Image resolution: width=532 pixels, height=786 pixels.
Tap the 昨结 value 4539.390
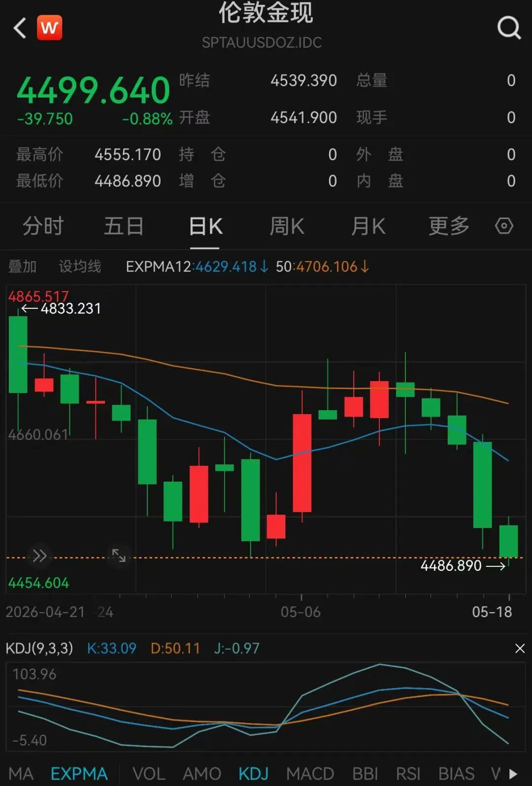tap(303, 80)
